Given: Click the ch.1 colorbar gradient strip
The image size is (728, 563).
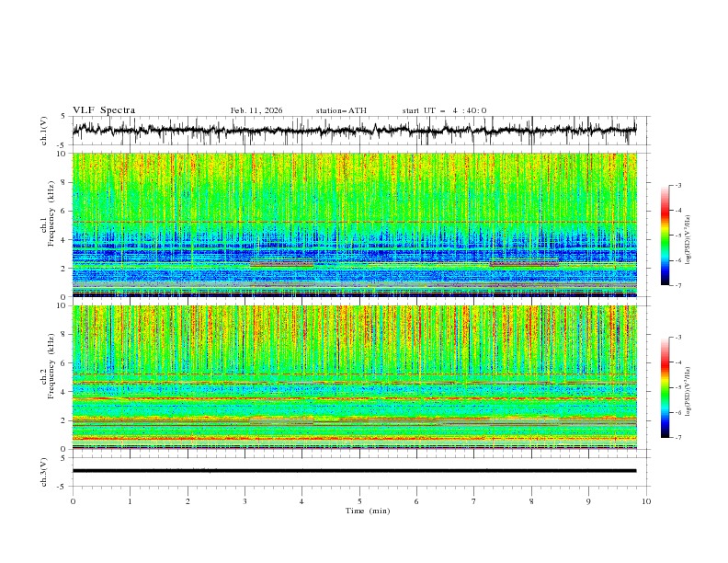Looking at the screenshot, I should click(x=665, y=236).
